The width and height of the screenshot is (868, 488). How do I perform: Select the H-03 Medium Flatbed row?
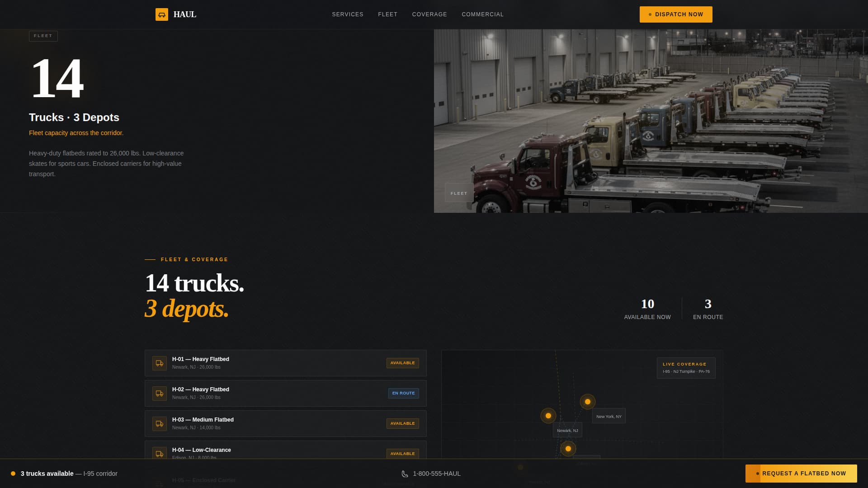coord(286,423)
